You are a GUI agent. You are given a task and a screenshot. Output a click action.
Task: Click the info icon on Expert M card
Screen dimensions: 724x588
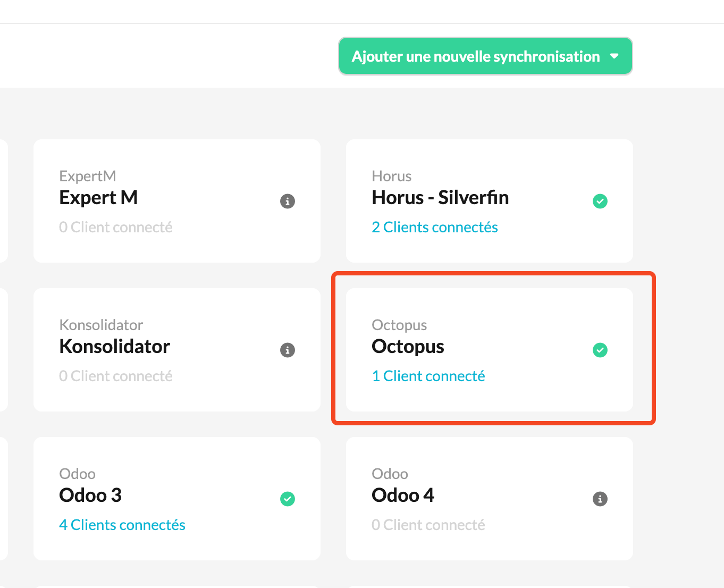[288, 201]
